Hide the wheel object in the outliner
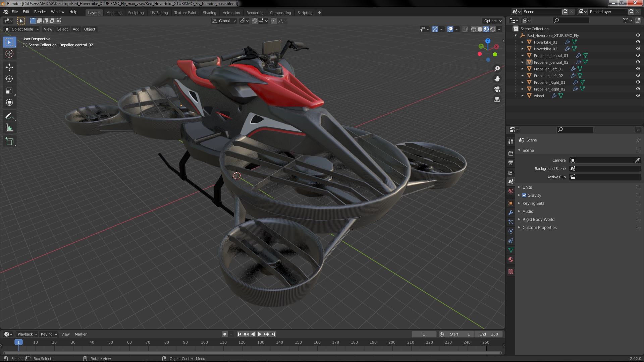 pyautogui.click(x=638, y=96)
